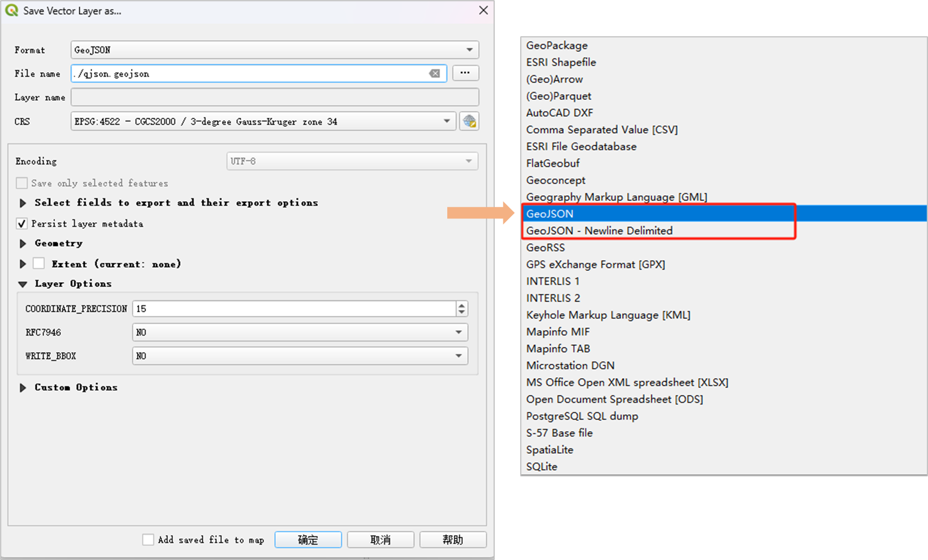This screenshot has height=560, width=928.
Task: Toggle Save only selected features checkbox
Action: coord(22,183)
